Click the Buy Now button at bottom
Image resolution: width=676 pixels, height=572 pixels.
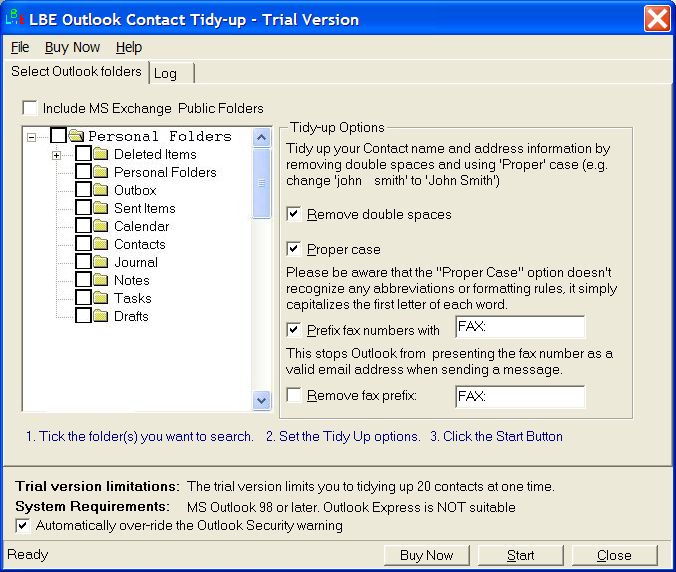tap(426, 555)
